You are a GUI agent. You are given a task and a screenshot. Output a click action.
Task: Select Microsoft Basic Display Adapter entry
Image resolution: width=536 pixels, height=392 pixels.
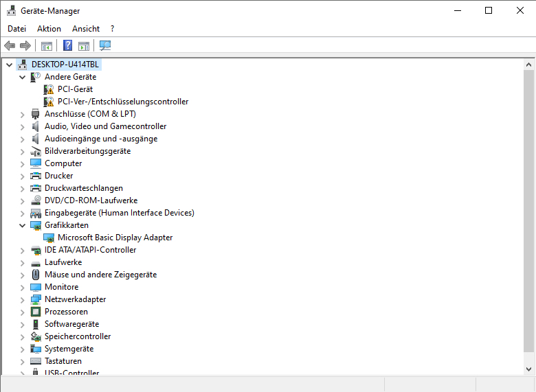[115, 238]
